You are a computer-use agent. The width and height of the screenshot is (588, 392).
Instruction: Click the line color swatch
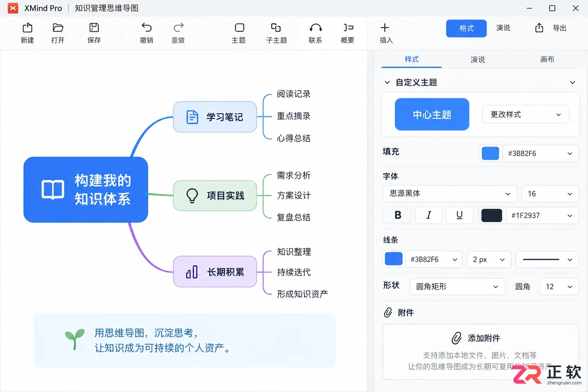394,259
